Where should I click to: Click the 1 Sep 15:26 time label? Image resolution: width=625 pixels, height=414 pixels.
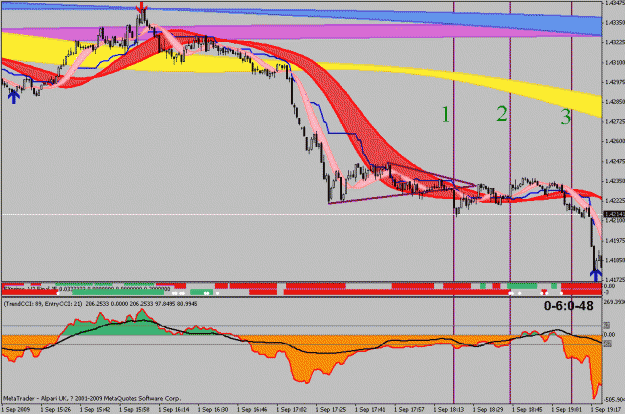point(55,409)
